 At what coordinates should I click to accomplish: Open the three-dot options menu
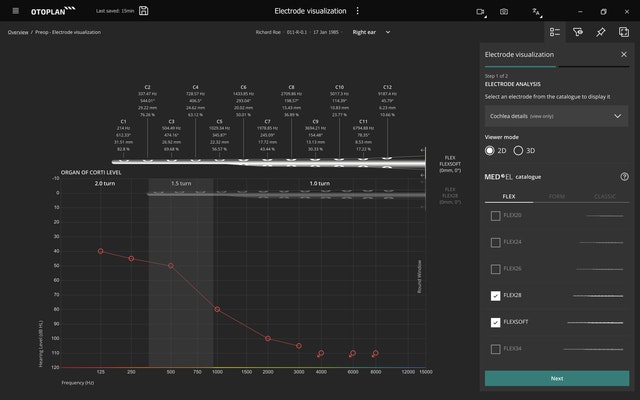pos(357,11)
